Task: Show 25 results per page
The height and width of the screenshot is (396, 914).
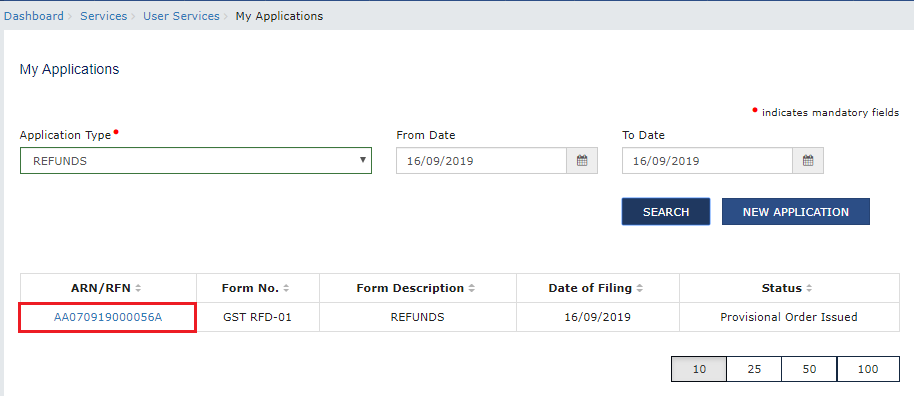Action: (754, 369)
